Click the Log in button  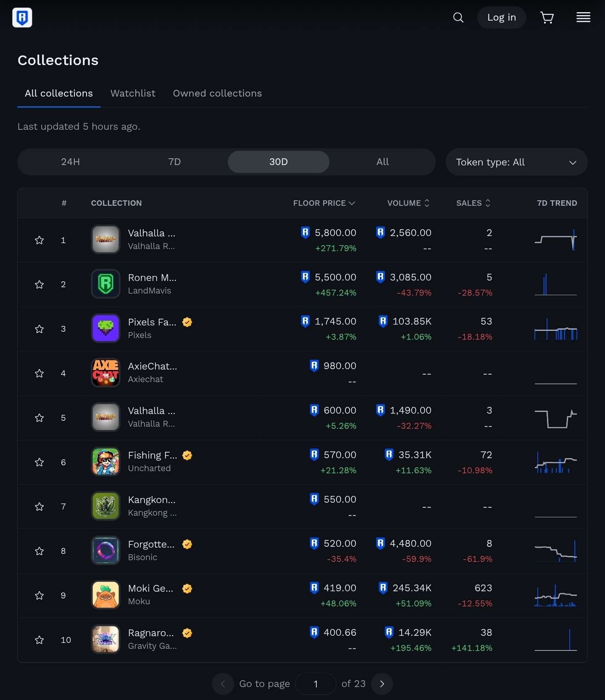coord(501,18)
